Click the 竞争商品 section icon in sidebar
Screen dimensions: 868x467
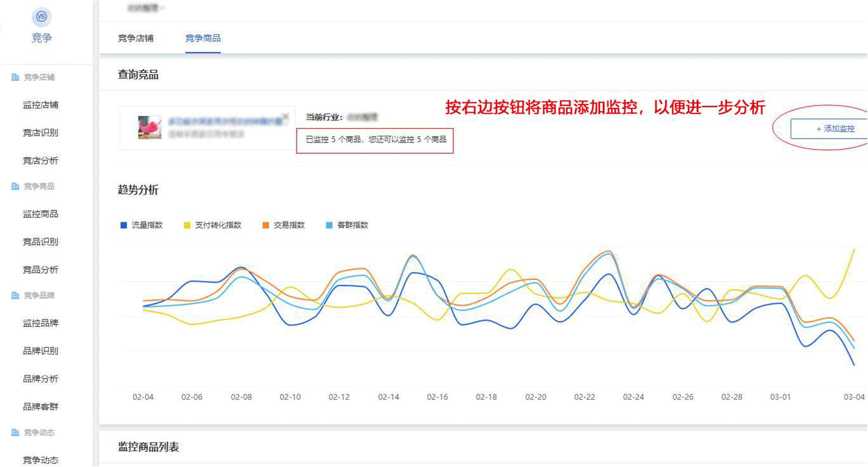15,186
